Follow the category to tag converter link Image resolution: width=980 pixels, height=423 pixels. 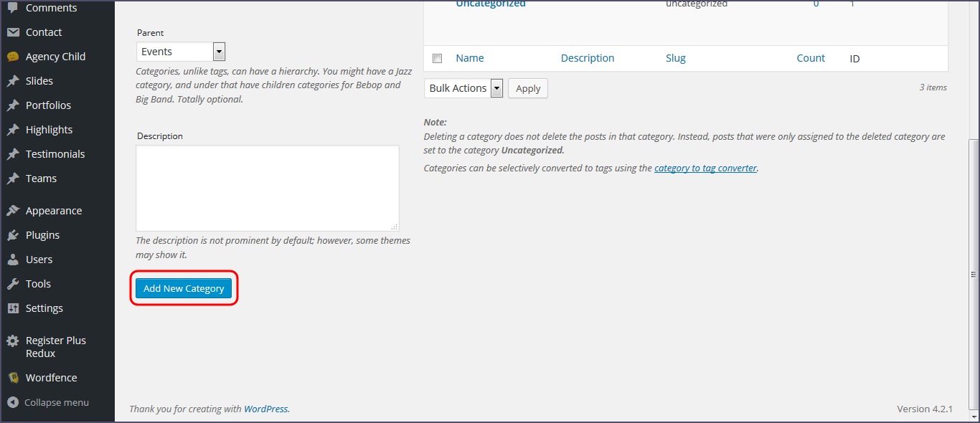click(705, 168)
